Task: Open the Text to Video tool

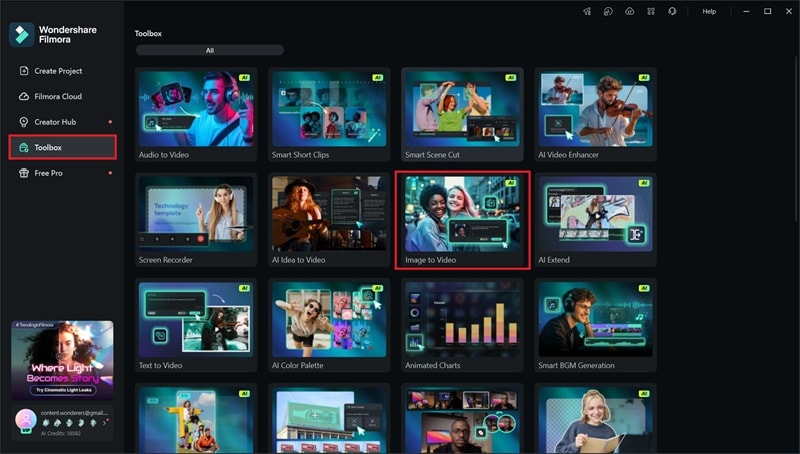Action: point(196,325)
